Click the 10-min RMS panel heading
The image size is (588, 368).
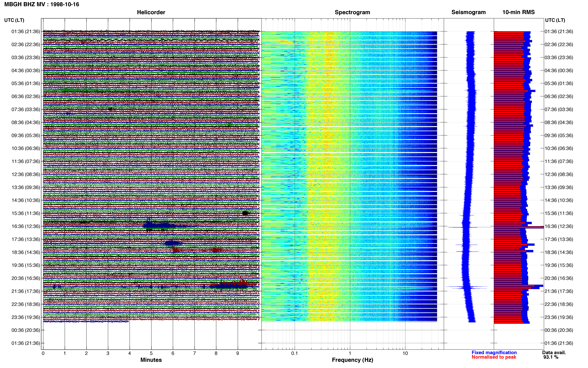[518, 12]
